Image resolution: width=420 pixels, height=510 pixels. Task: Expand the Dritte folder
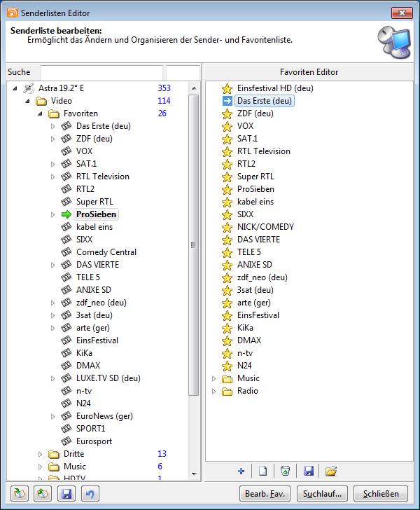click(40, 454)
